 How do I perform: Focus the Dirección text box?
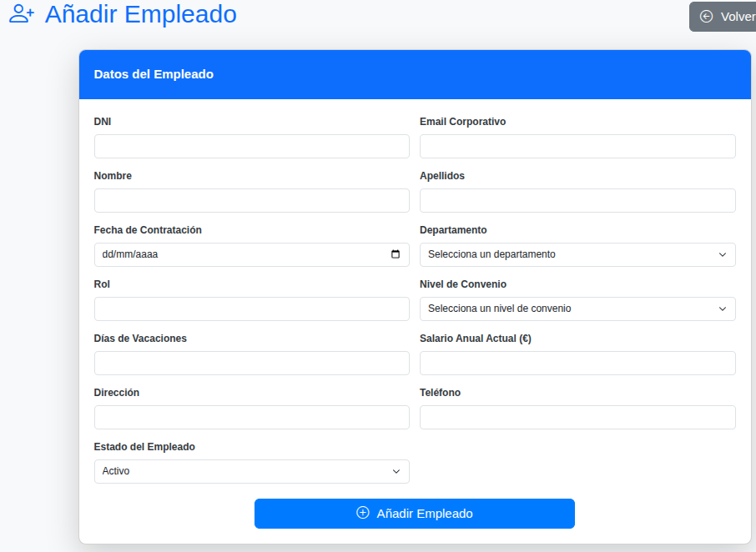click(x=251, y=418)
